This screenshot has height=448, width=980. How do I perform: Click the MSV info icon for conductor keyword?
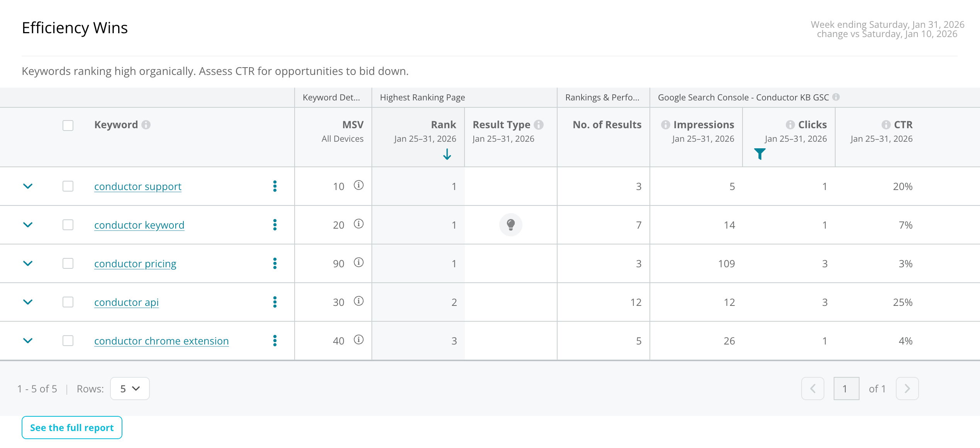tap(359, 224)
